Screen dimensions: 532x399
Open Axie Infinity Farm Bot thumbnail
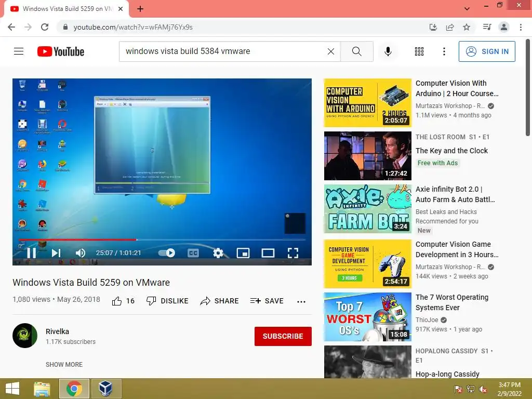(x=367, y=209)
